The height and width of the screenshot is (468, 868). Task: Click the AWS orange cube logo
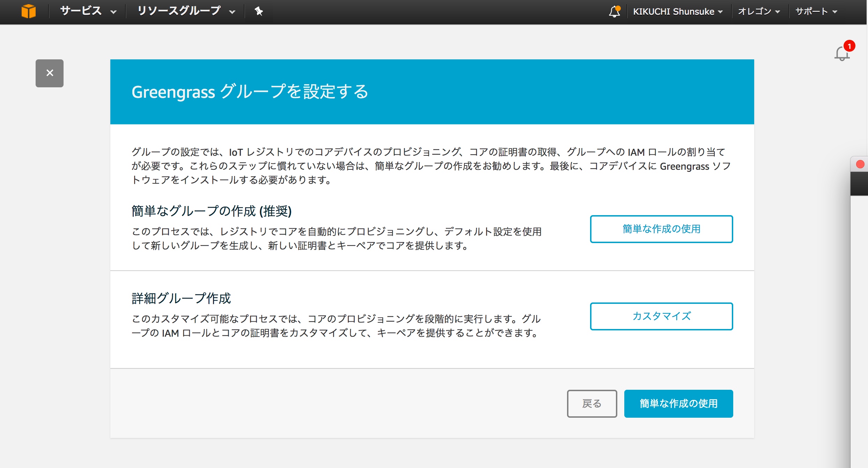(x=29, y=11)
